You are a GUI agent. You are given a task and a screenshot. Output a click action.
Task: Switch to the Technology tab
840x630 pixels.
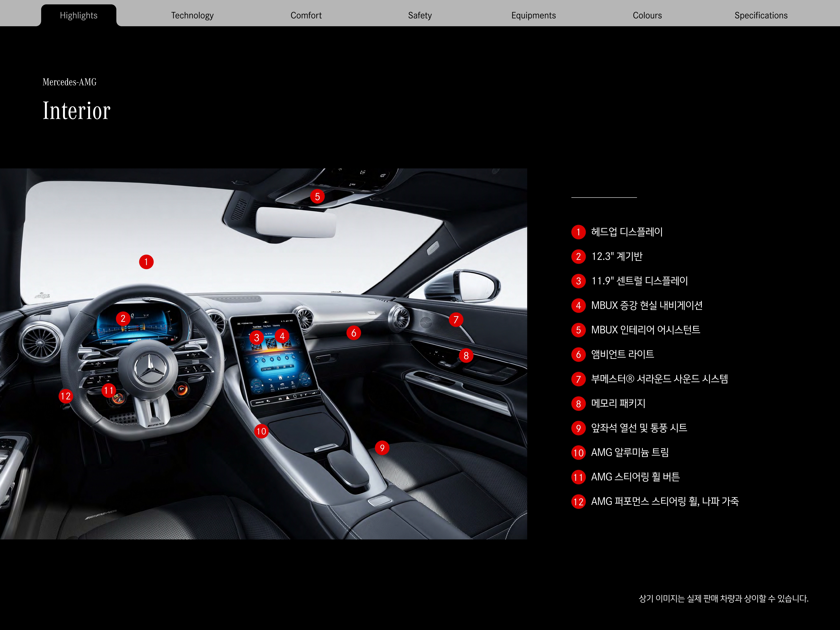point(192,16)
